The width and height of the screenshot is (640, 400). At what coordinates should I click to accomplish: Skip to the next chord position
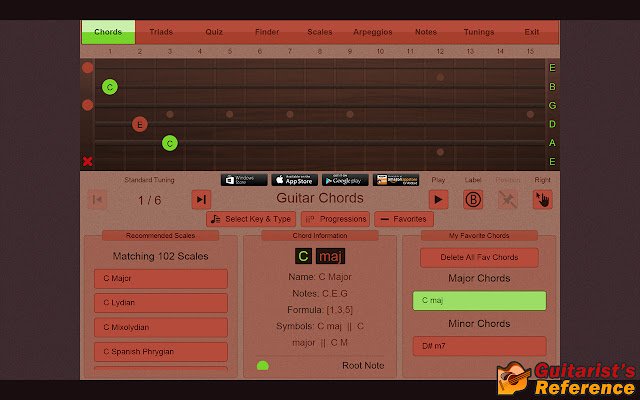point(201,200)
